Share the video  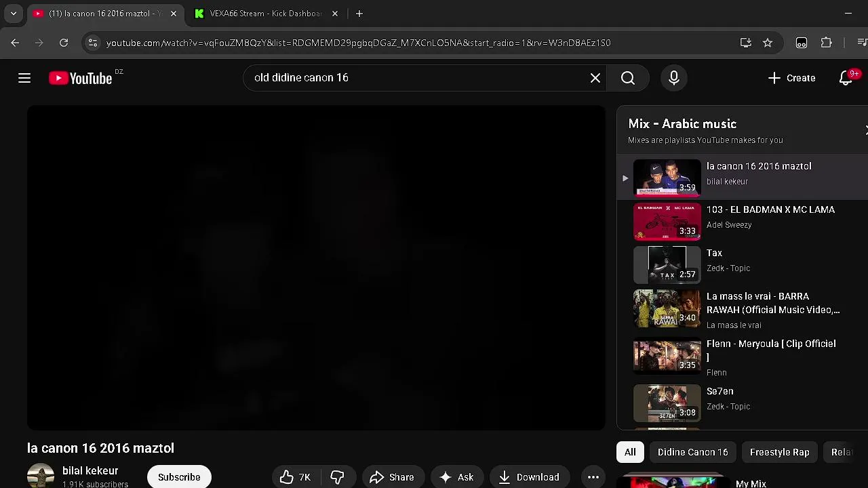[x=392, y=477]
